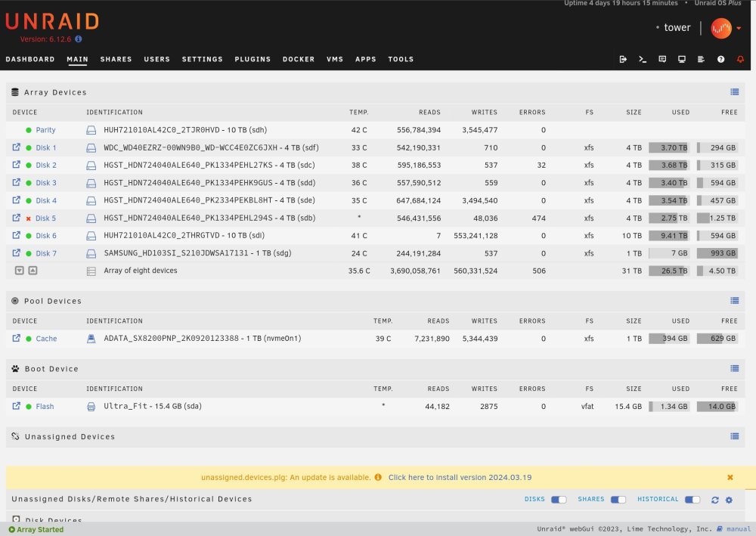The image size is (756, 536).
Task: Toggle the DISKS switch
Action: click(559, 500)
